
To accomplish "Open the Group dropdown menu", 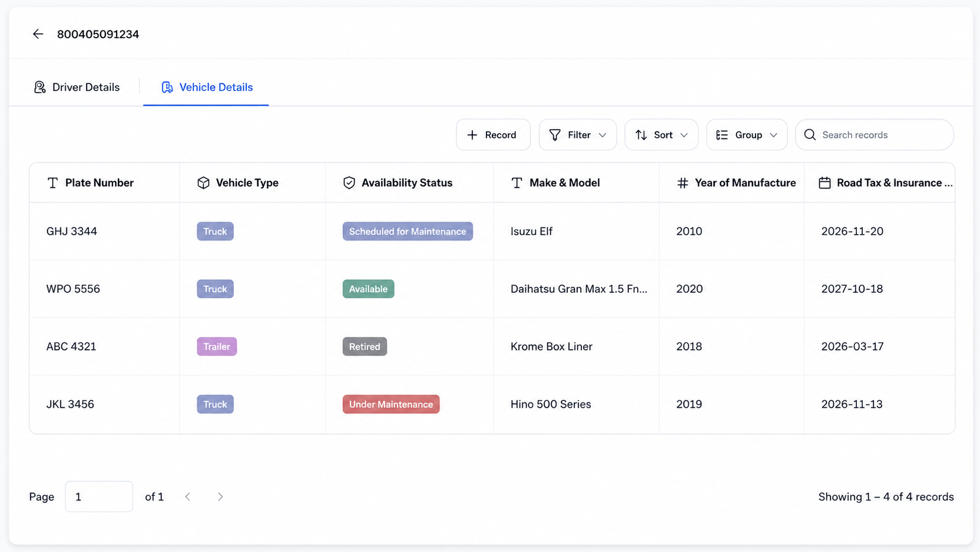I will pyautogui.click(x=747, y=135).
